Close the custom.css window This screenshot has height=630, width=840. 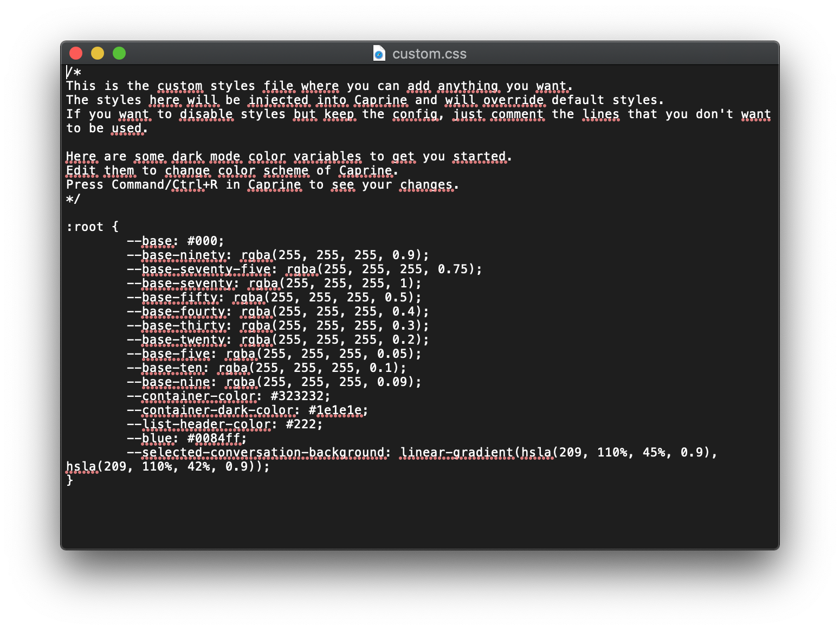tap(76, 53)
